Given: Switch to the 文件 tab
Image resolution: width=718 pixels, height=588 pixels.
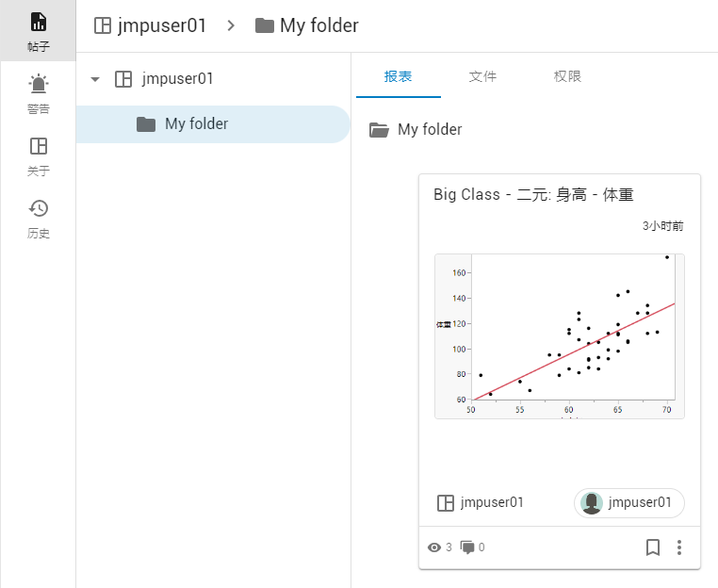Looking at the screenshot, I should pos(482,76).
